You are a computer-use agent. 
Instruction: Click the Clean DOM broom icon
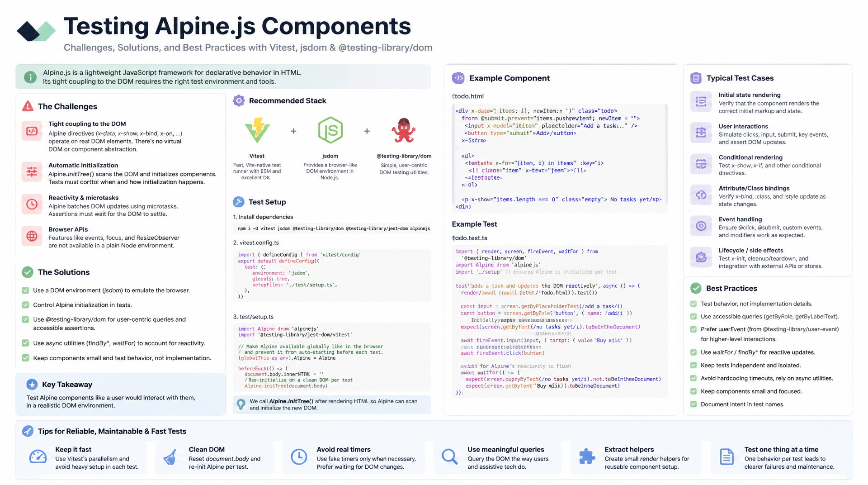(170, 457)
